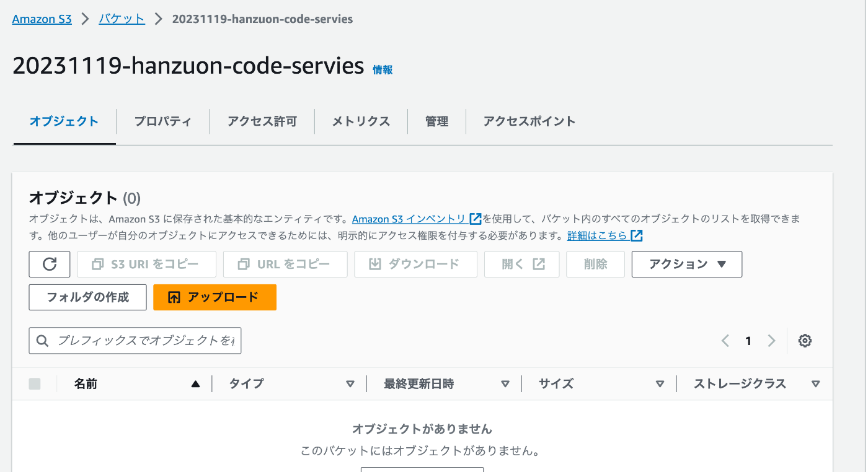Viewport: 868px width, 472px height.
Task: Open the アクション dropdown menu
Action: coord(687,264)
